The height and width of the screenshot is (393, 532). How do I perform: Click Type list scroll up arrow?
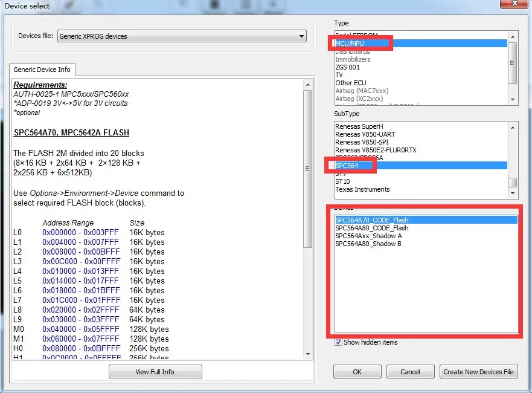(x=513, y=36)
